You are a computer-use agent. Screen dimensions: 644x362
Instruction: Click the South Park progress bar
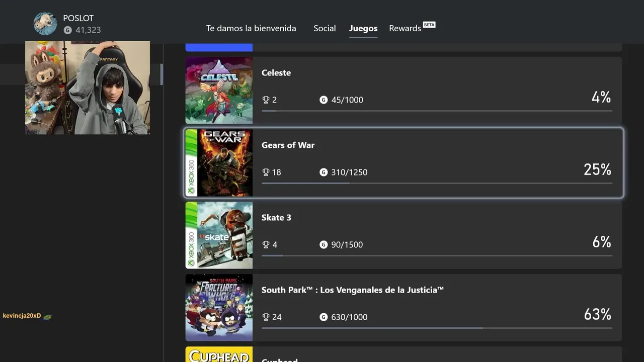pos(437,328)
